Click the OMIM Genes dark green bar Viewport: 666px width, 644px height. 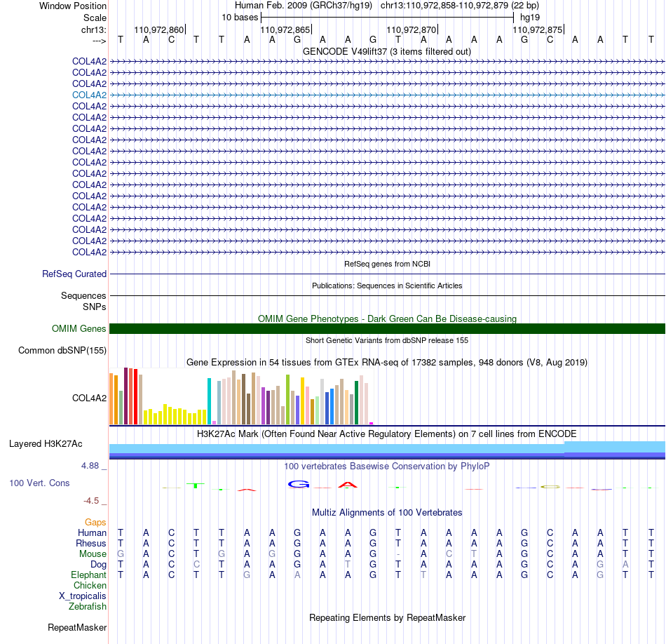(x=387, y=328)
